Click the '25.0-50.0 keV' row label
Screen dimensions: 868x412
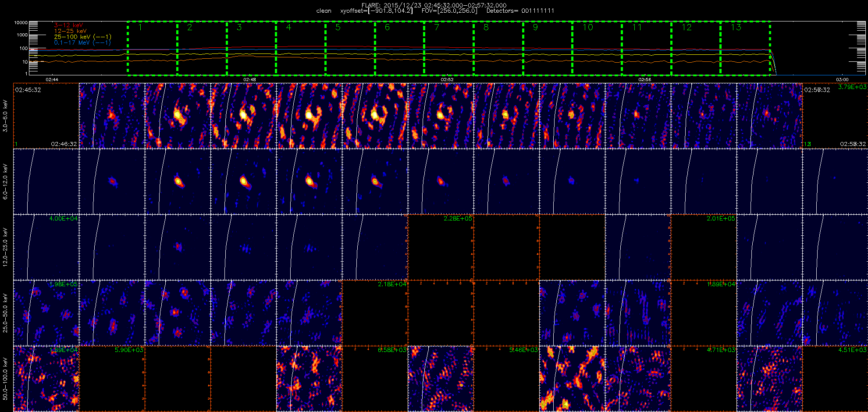click(x=5, y=313)
